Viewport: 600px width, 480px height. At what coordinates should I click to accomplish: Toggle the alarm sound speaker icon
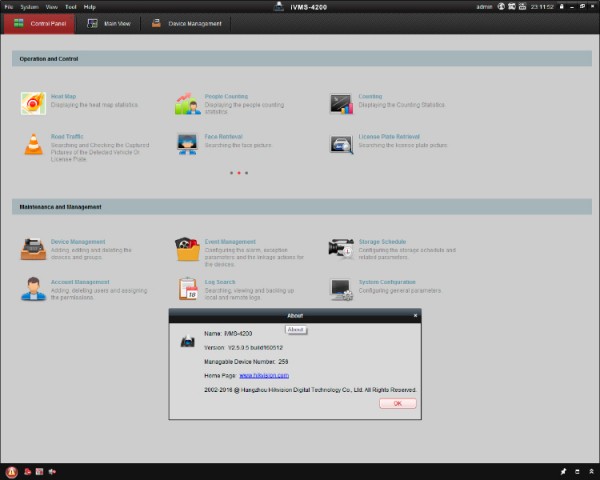[52, 472]
